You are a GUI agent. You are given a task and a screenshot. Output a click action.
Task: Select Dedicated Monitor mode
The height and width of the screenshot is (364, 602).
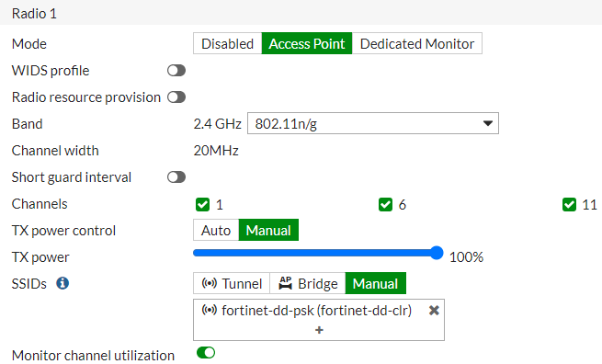(417, 44)
